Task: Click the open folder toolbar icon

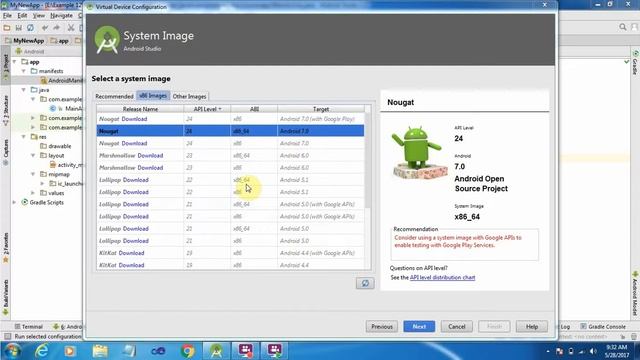Action: tap(7, 28)
